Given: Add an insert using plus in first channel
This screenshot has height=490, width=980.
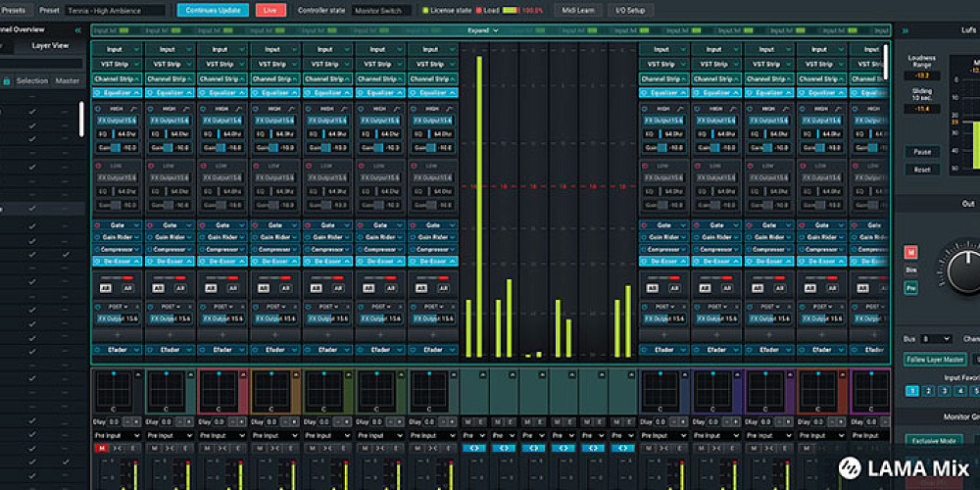Looking at the screenshot, I should pyautogui.click(x=118, y=334).
